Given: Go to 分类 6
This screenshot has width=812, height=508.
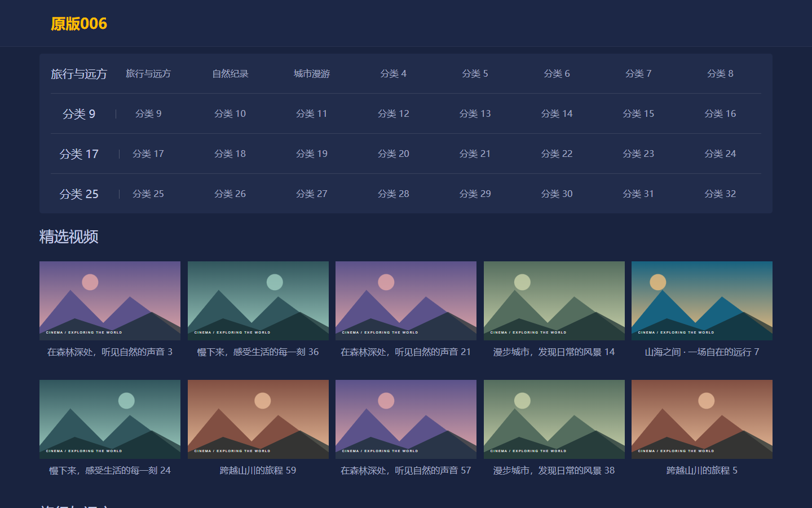Looking at the screenshot, I should tap(557, 74).
